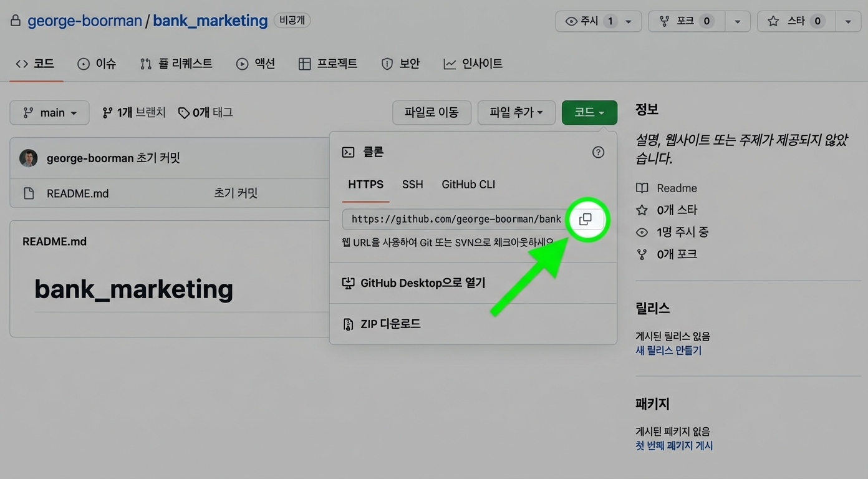Open the clone help question icon

[x=598, y=152]
